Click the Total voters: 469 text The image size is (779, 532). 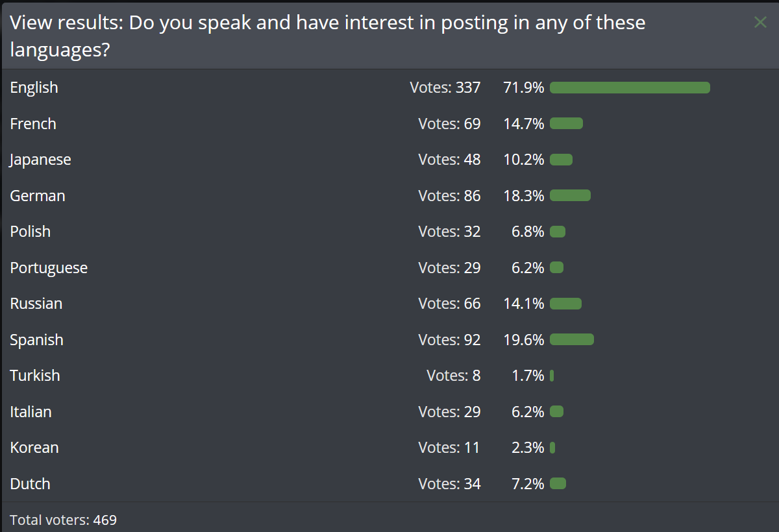coord(64,520)
